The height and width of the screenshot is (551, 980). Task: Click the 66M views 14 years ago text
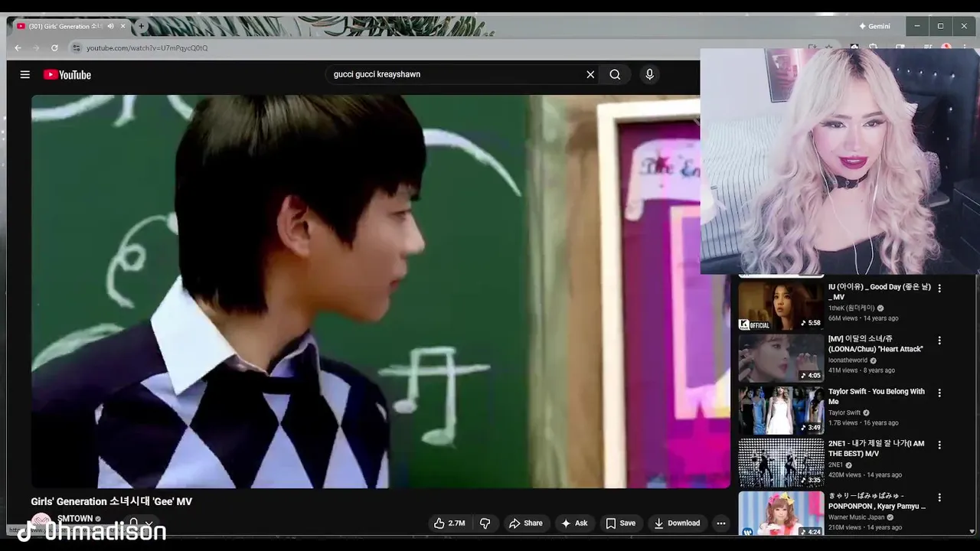[x=863, y=318]
